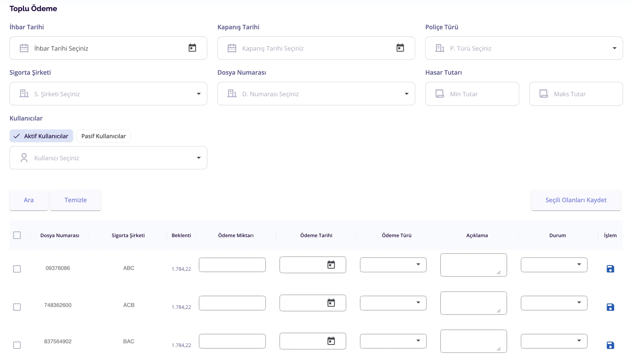The height and width of the screenshot is (364, 633).
Task: Click Ödeme Miktarı input for row 837564902
Action: (x=232, y=341)
